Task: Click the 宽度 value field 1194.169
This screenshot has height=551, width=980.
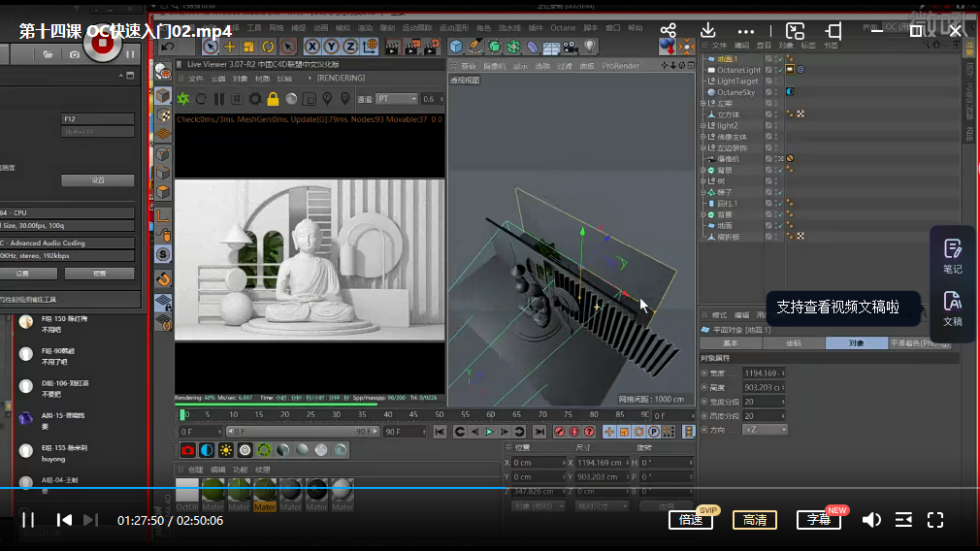Action: click(763, 373)
